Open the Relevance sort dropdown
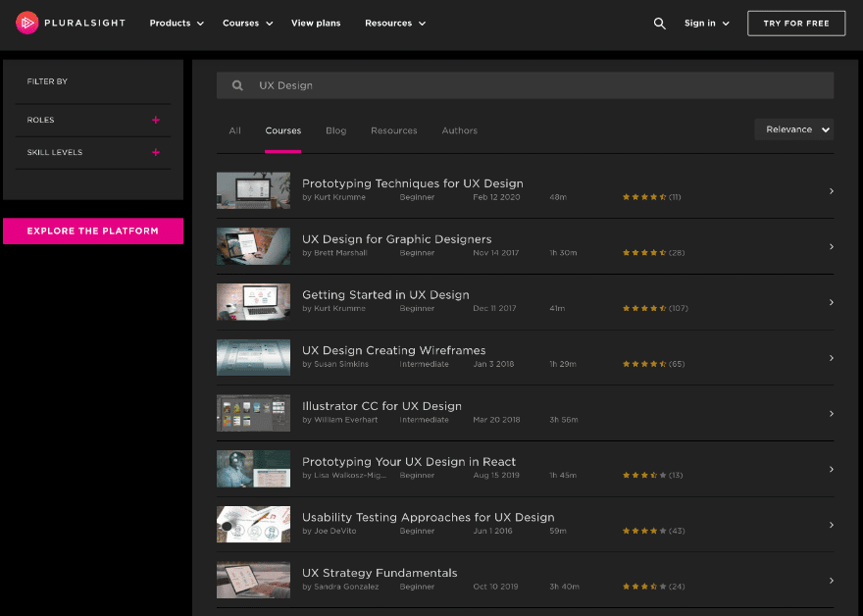This screenshot has width=863, height=616. pos(793,128)
